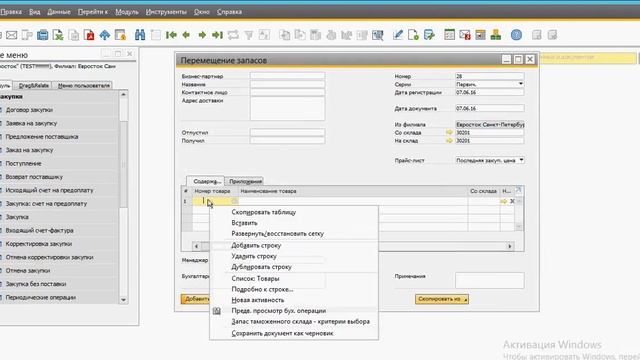Open the Инструменты menu
Image resolution: width=640 pixels, height=360 pixels.
(x=166, y=12)
